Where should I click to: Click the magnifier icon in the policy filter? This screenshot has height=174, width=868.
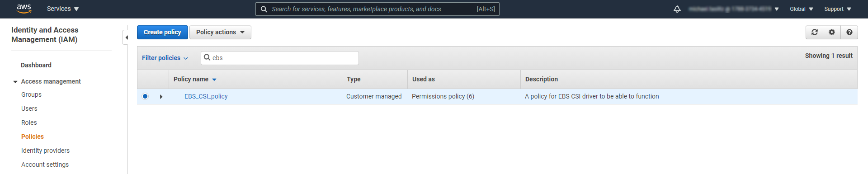pos(207,57)
